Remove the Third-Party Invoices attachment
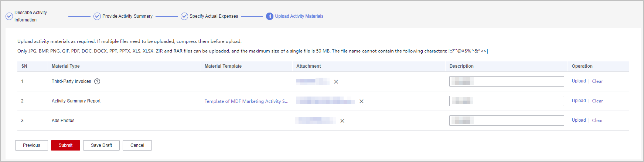 [x=336, y=82]
